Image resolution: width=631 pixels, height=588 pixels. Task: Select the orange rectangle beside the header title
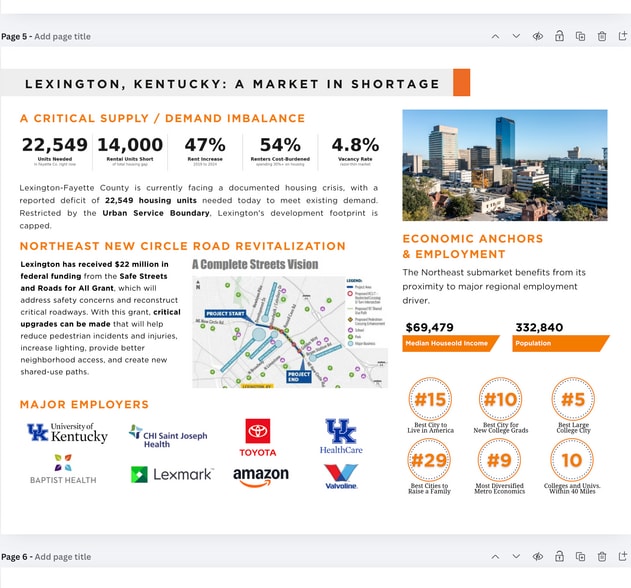[461, 83]
